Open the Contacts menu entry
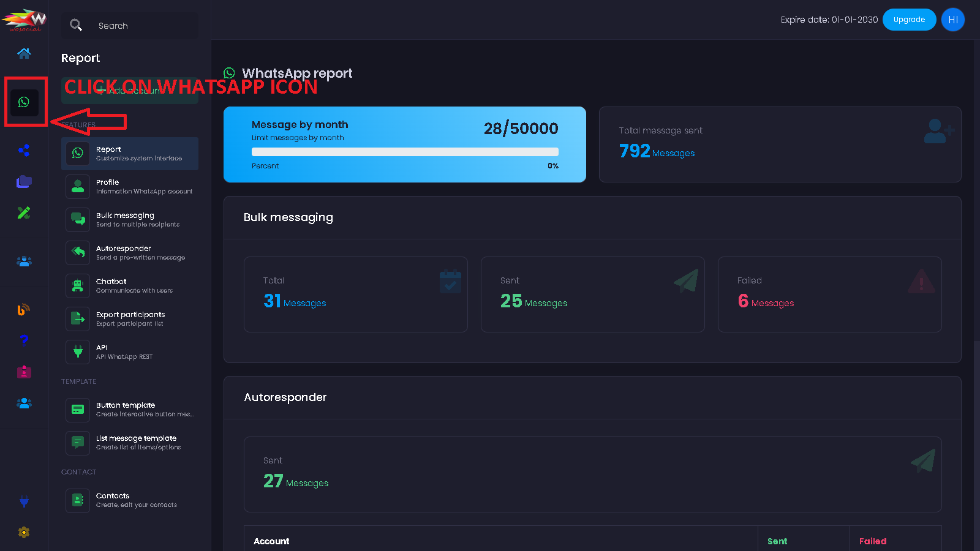 [130, 500]
